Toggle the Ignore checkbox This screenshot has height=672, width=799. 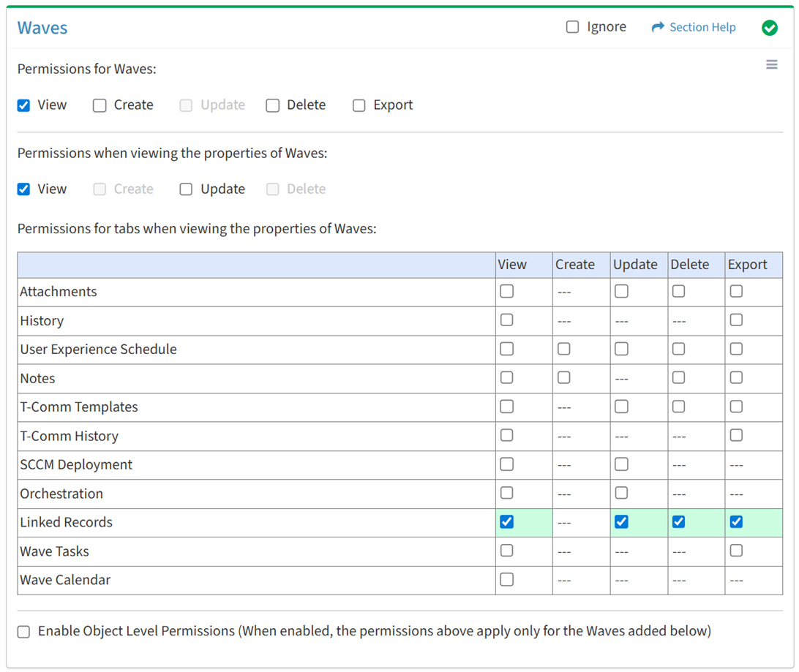(572, 27)
